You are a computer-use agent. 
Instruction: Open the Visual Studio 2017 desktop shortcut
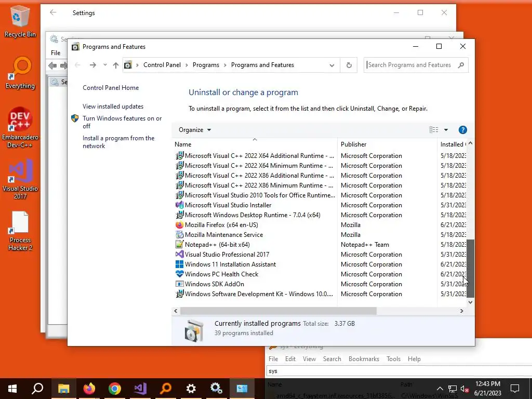pos(20,179)
